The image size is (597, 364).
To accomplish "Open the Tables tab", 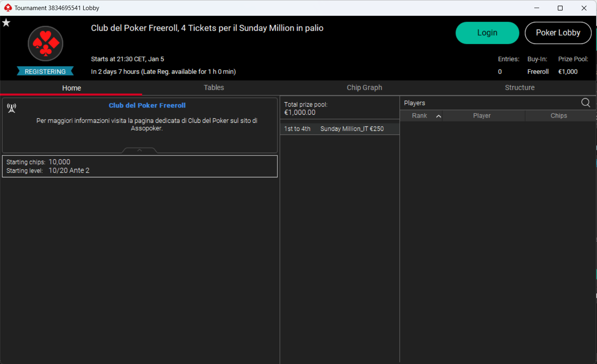I will pos(214,88).
